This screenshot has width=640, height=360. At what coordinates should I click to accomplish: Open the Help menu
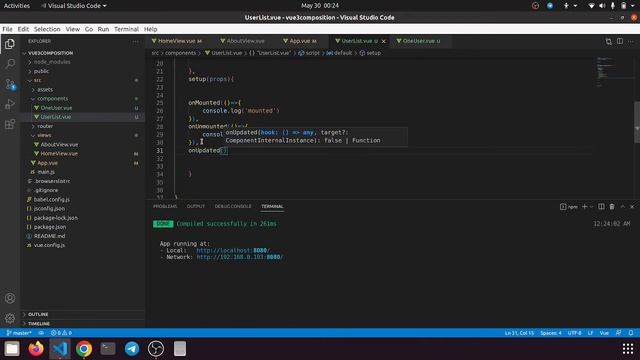coord(150,29)
